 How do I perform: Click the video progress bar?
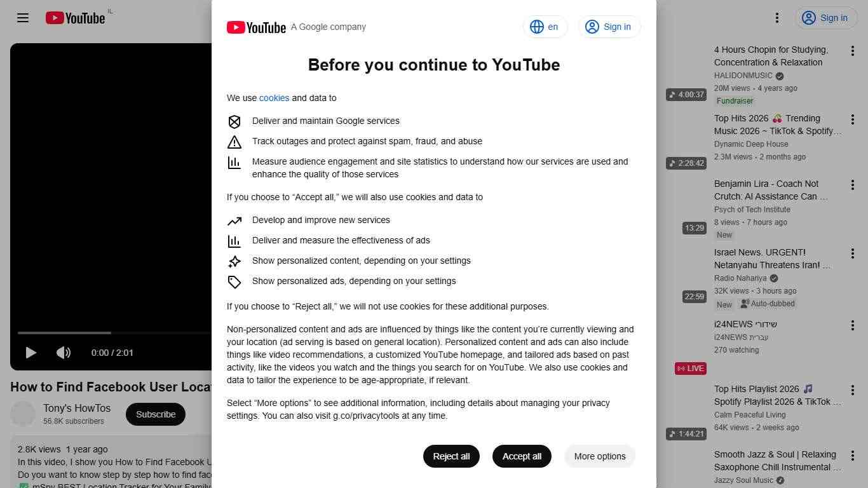click(114, 332)
